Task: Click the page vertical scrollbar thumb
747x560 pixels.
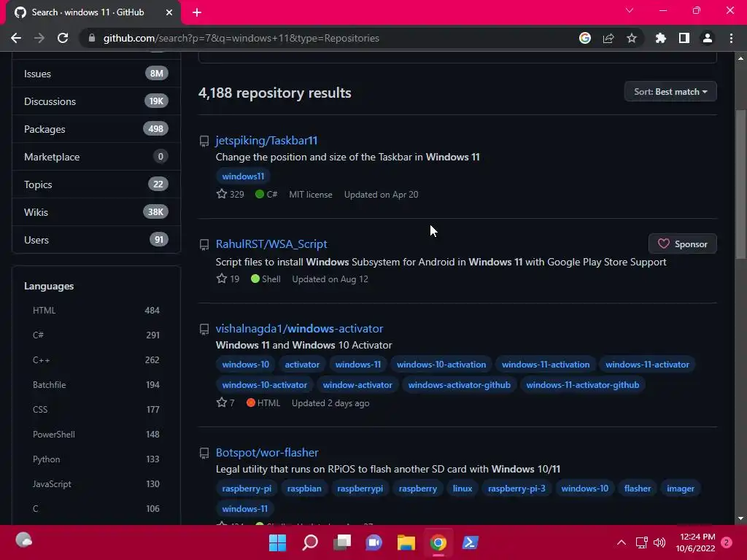Action: click(x=740, y=184)
